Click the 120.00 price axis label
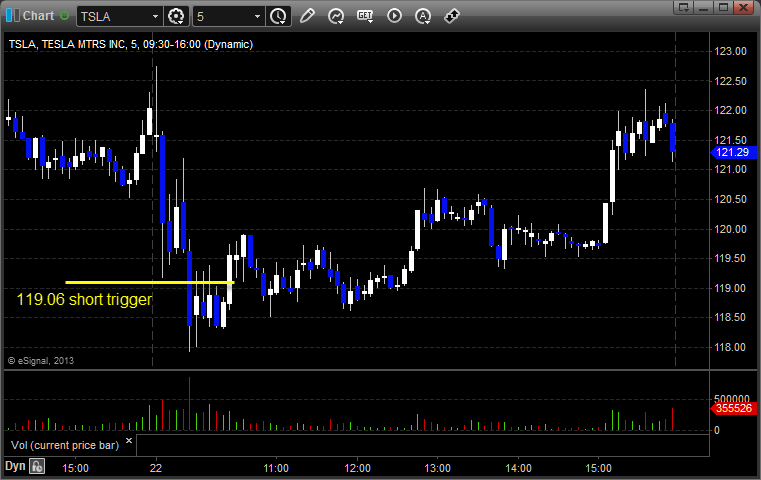Image resolution: width=761 pixels, height=480 pixels. coord(730,229)
